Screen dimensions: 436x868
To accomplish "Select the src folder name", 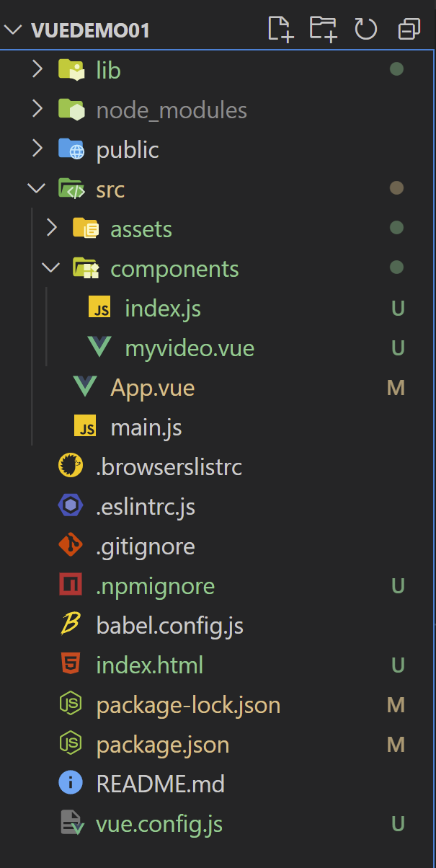I will (110, 190).
